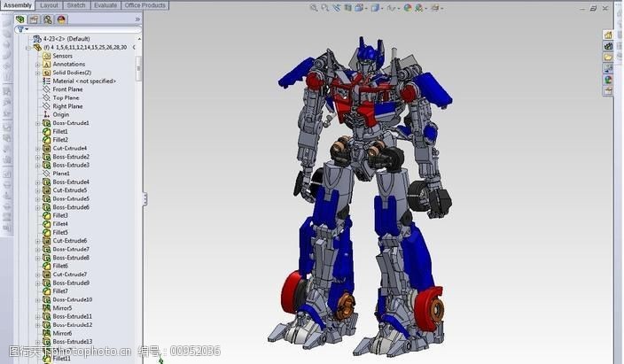Switch to the Evaluate tab
This screenshot has height=364, width=624.
pyautogui.click(x=105, y=5)
